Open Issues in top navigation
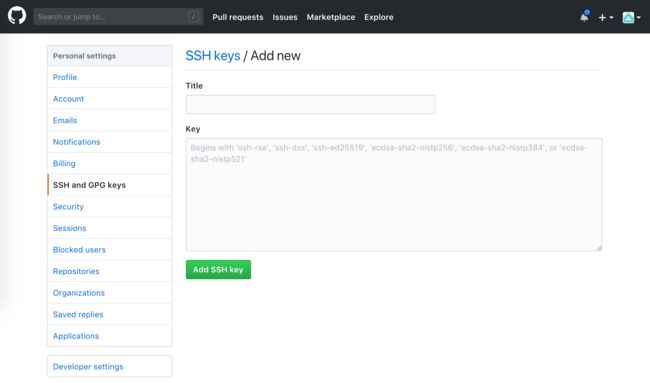Image resolution: width=650 pixels, height=383 pixels. 285,17
